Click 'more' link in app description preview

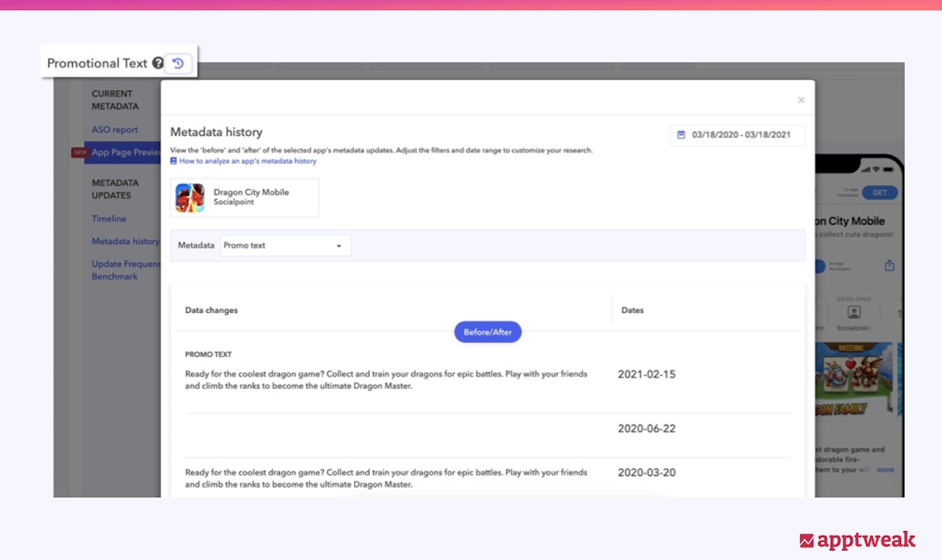885,470
